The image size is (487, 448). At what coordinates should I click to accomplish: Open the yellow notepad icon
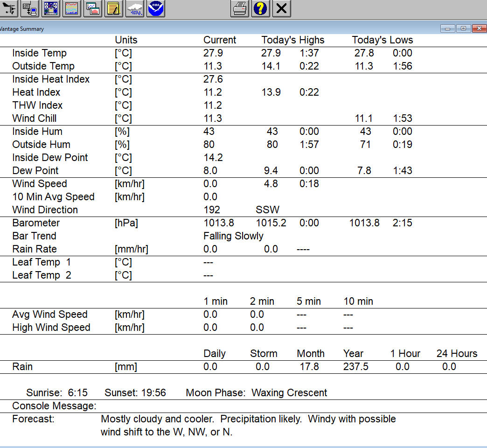[x=114, y=8]
